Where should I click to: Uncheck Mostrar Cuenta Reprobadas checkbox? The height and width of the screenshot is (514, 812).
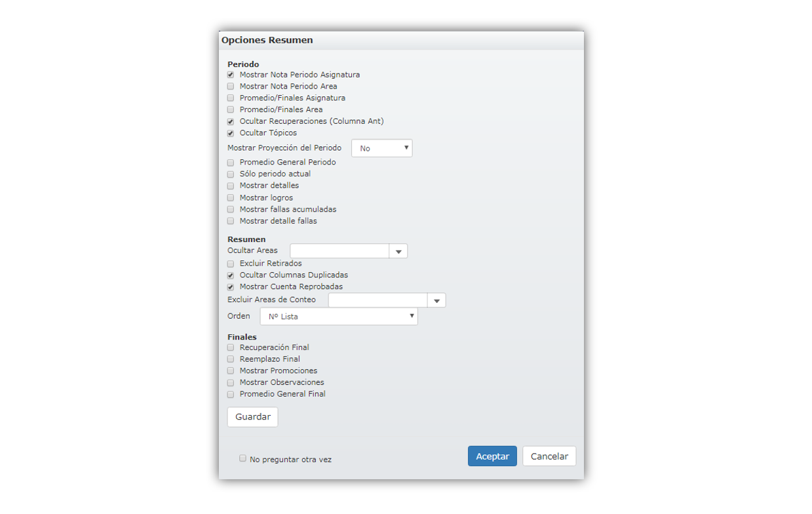231,287
